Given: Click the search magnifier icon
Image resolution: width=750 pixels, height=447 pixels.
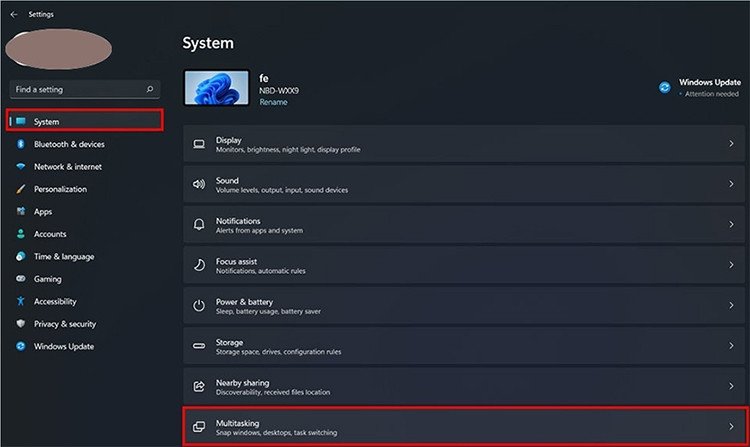Looking at the screenshot, I should (x=150, y=89).
